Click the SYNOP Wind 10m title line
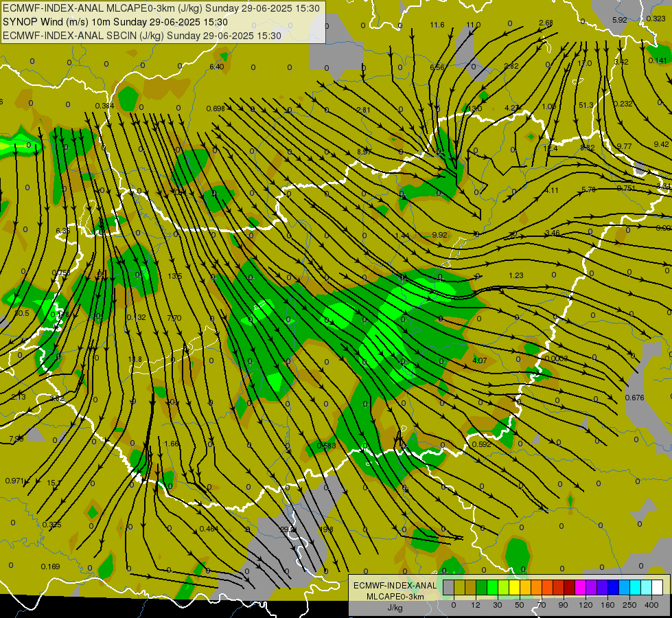672x618 pixels. pos(115,22)
